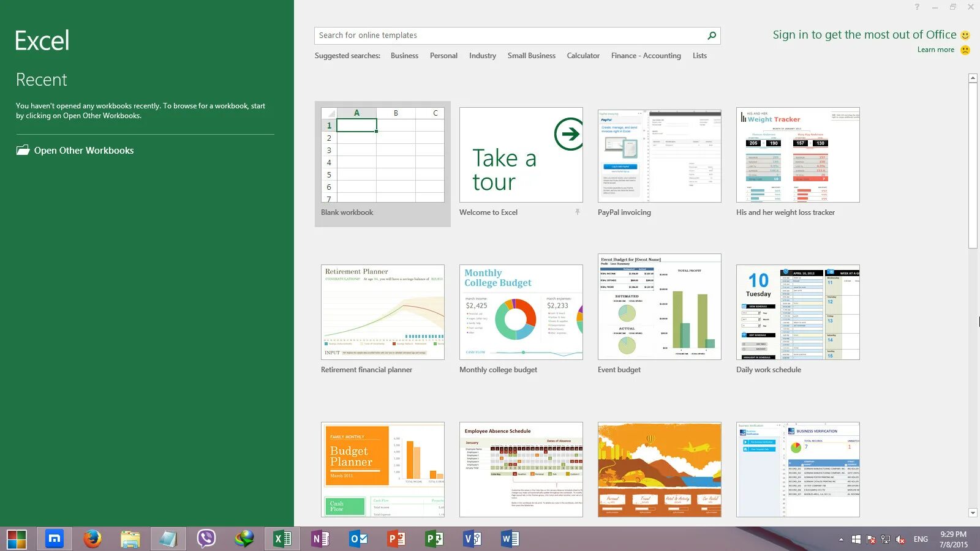Search suggested category Business
The height and width of the screenshot is (551, 980).
(404, 56)
